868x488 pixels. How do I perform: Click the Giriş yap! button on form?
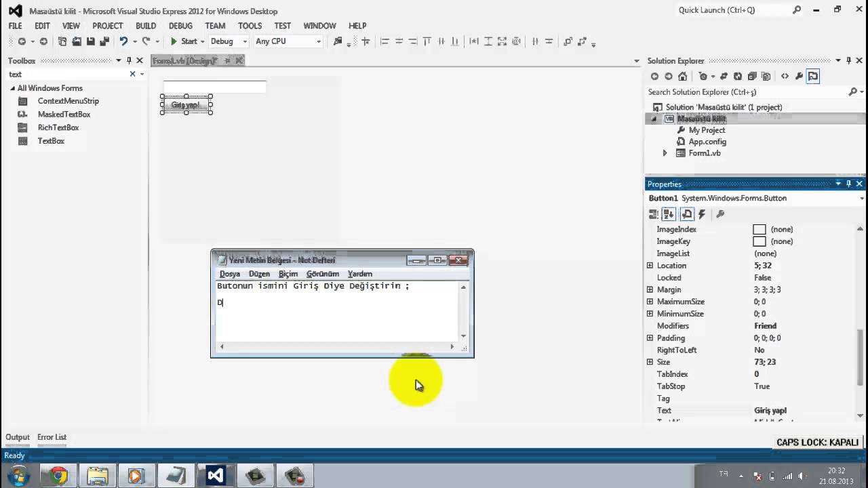tap(186, 105)
